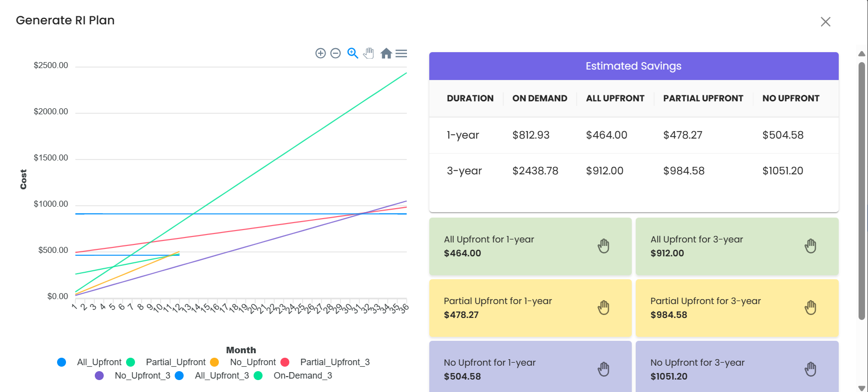Close the Generate RI Plan dialog
The height and width of the screenshot is (392, 868).
(x=825, y=22)
